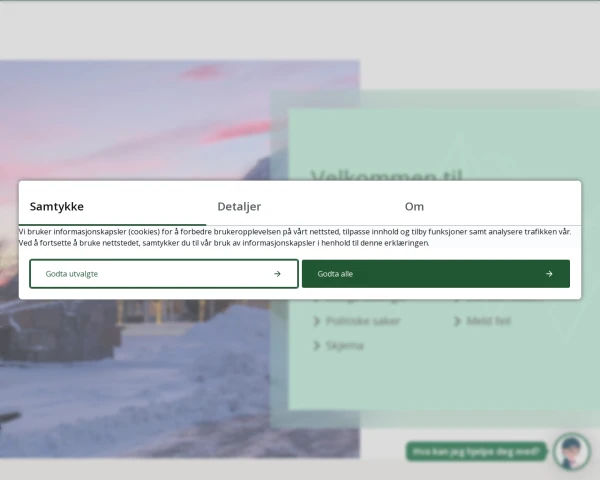Open the Skjema link
600x480 pixels.
click(x=345, y=346)
